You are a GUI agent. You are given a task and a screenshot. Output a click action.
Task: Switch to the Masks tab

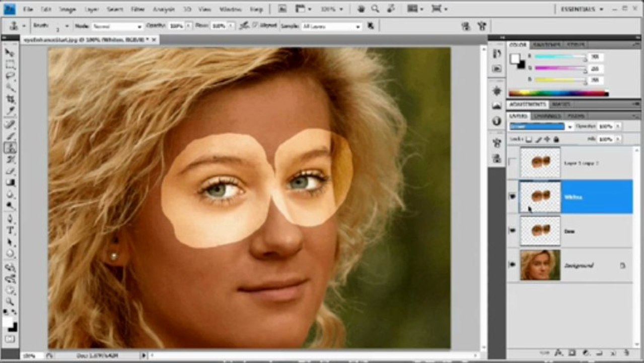coord(561,104)
